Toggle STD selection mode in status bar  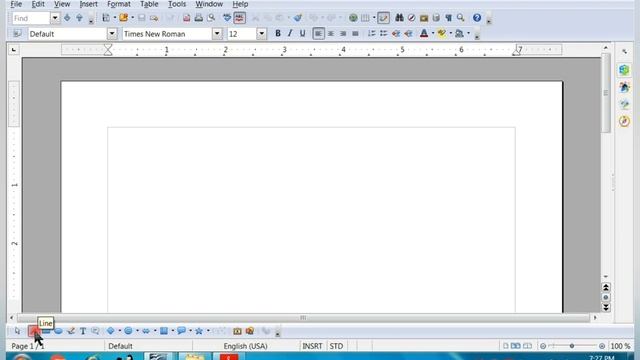tap(336, 346)
